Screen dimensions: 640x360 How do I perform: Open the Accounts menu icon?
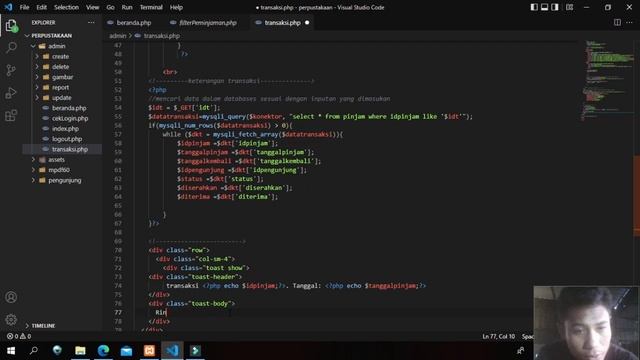[x=11, y=297]
